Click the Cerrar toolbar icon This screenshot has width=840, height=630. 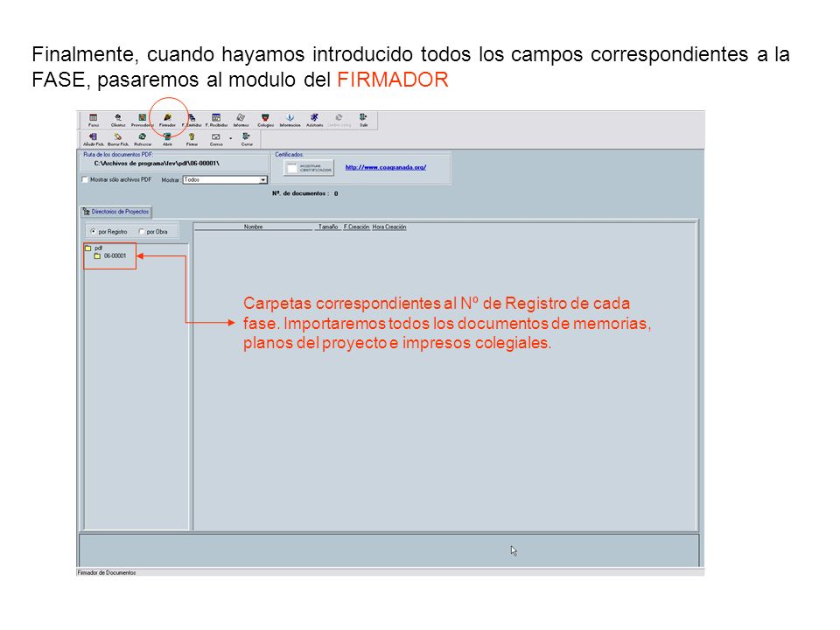(247, 139)
